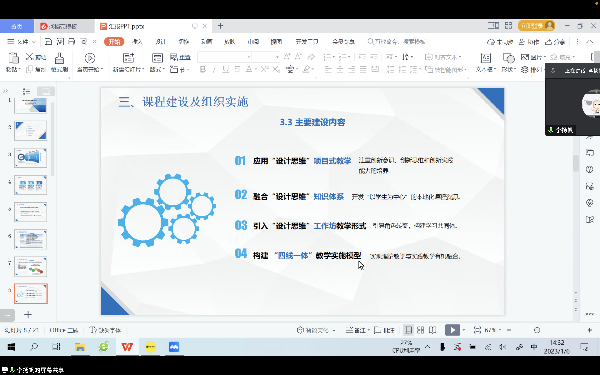Click the Cut scissors icon

(30, 57)
